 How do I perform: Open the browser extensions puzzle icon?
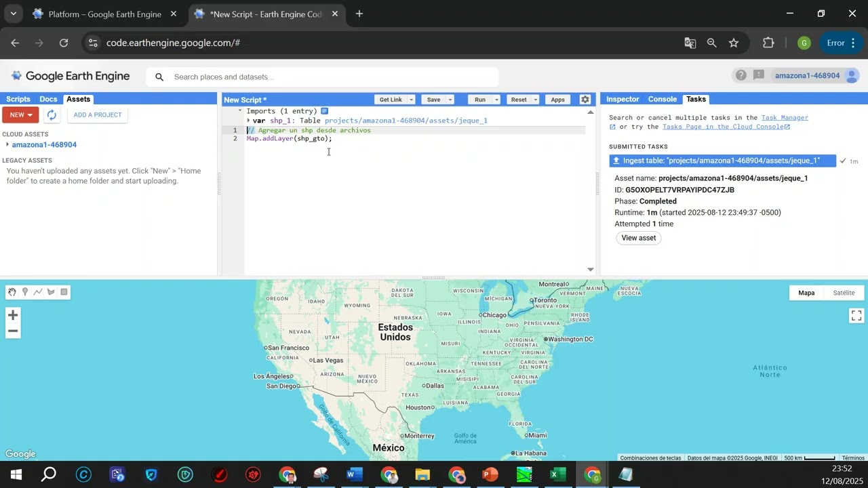pos(768,43)
